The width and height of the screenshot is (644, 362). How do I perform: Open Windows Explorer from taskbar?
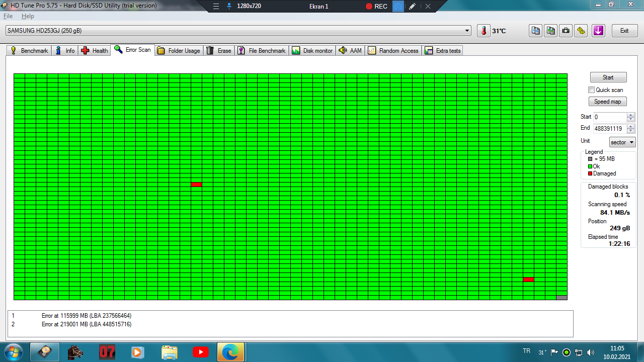coord(169,351)
